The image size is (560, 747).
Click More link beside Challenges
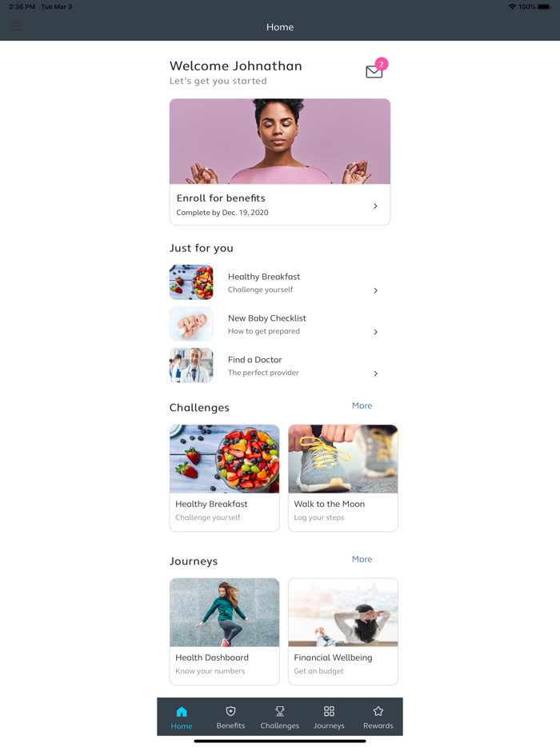(x=362, y=405)
